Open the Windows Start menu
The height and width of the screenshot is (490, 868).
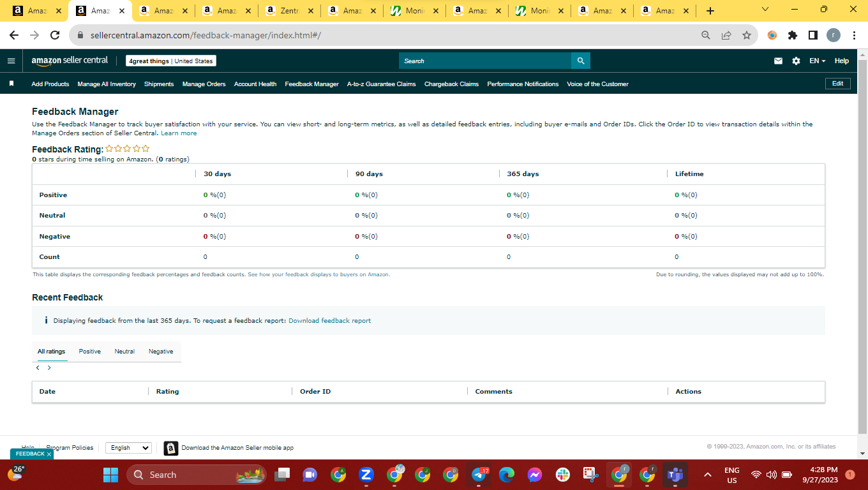111,475
